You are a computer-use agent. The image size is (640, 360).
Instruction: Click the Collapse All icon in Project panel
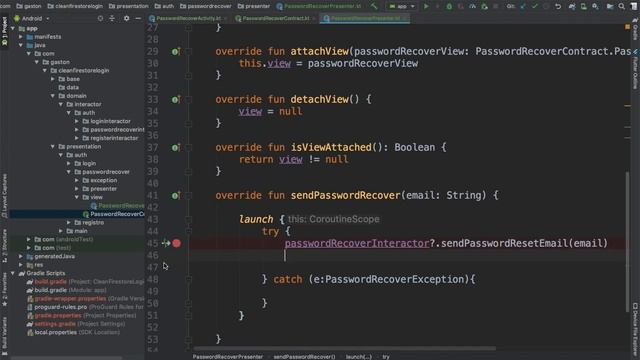pos(112,18)
